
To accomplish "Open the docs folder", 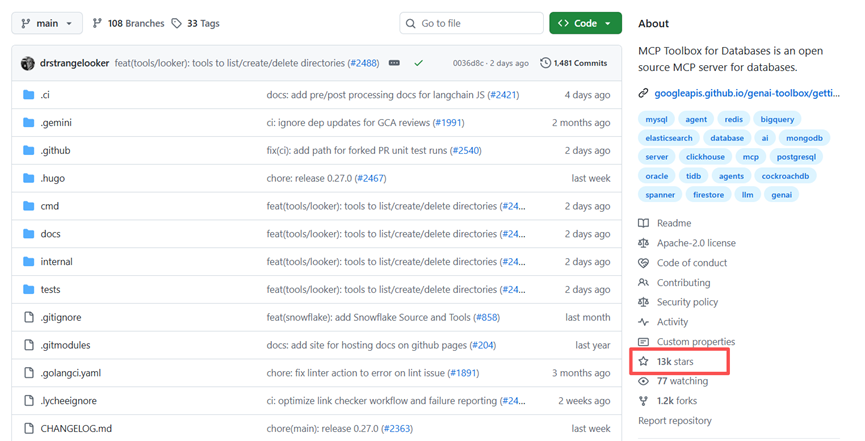I will pos(50,234).
